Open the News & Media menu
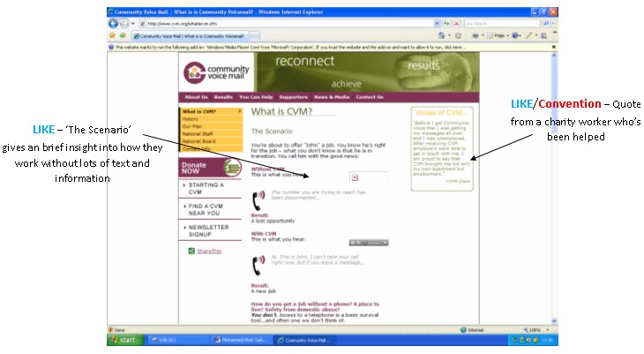Image resolution: width=644 pixels, height=354 pixels. pyautogui.click(x=332, y=97)
